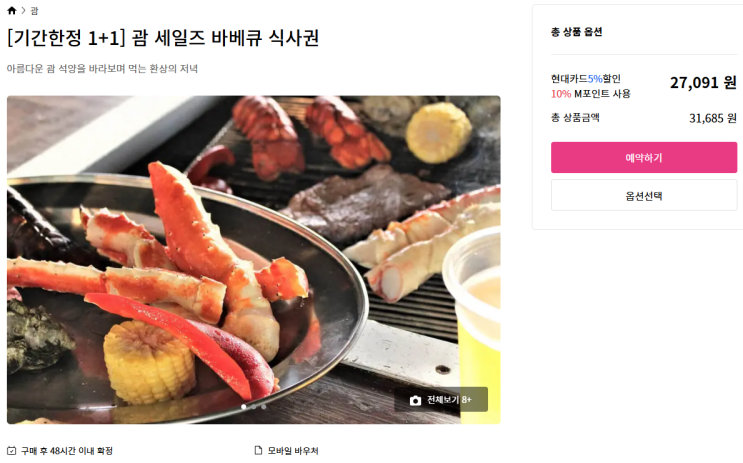Viewport: 743px width, 463px height.
Task: Select the first carousel dot indicator
Action: 244,407
